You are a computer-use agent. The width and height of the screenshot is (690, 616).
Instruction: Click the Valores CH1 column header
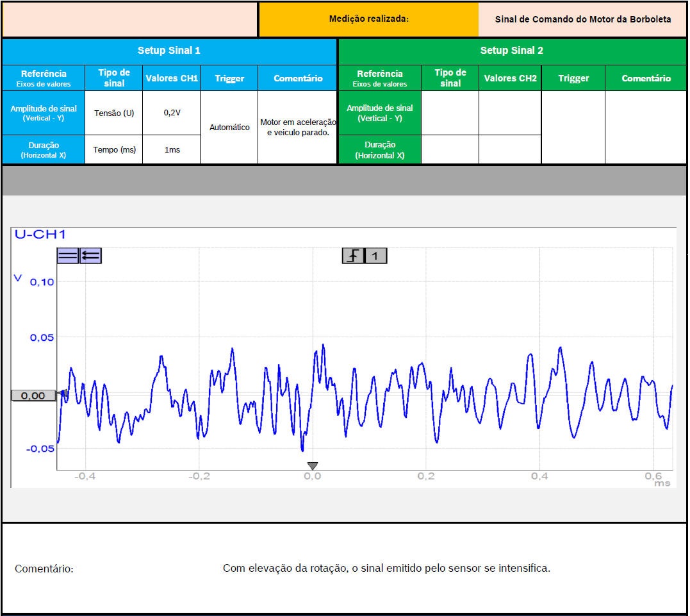pos(172,78)
